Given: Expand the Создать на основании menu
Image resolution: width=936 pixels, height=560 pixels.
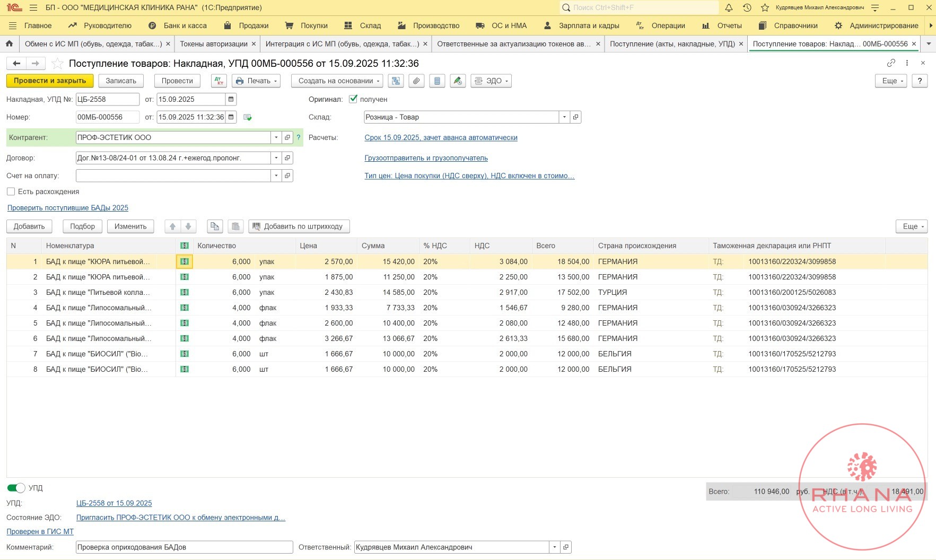Looking at the screenshot, I should (x=339, y=81).
